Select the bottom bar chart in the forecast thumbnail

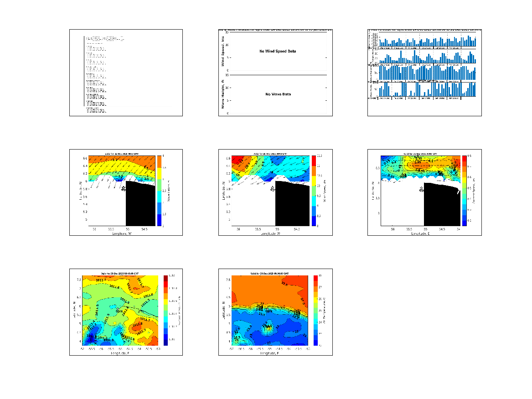point(424,89)
